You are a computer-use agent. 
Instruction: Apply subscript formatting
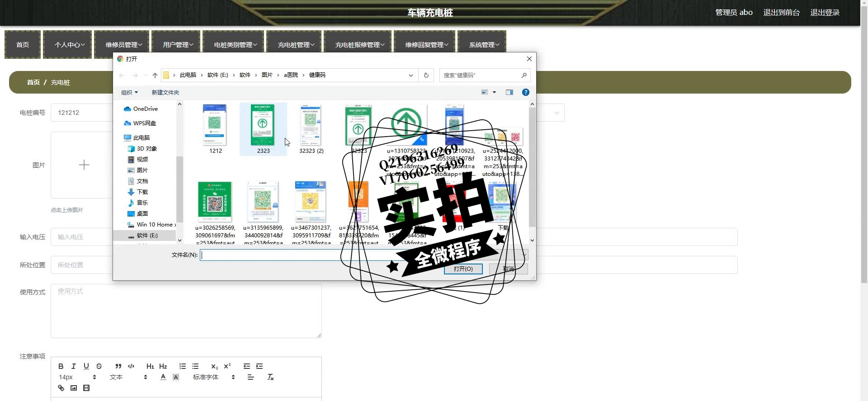[214, 366]
